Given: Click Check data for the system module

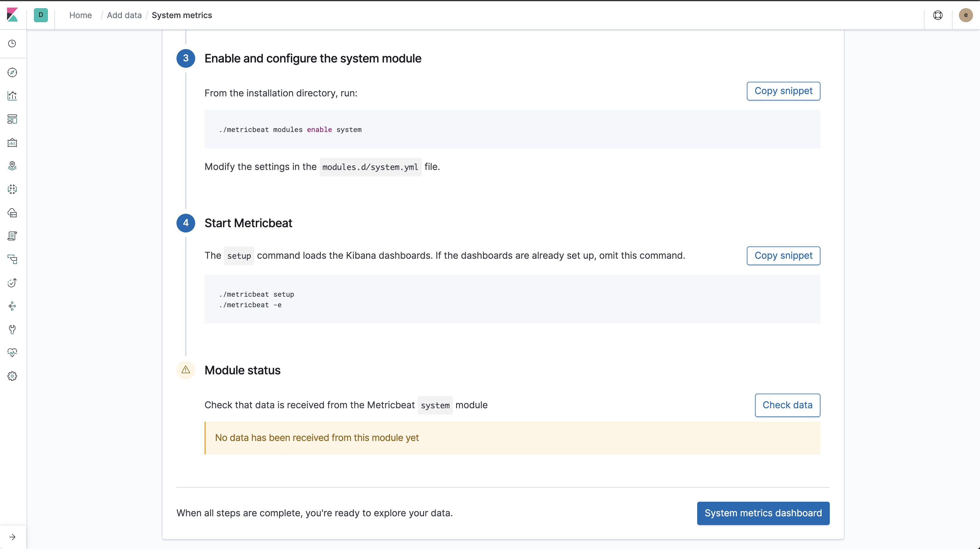Looking at the screenshot, I should [787, 405].
